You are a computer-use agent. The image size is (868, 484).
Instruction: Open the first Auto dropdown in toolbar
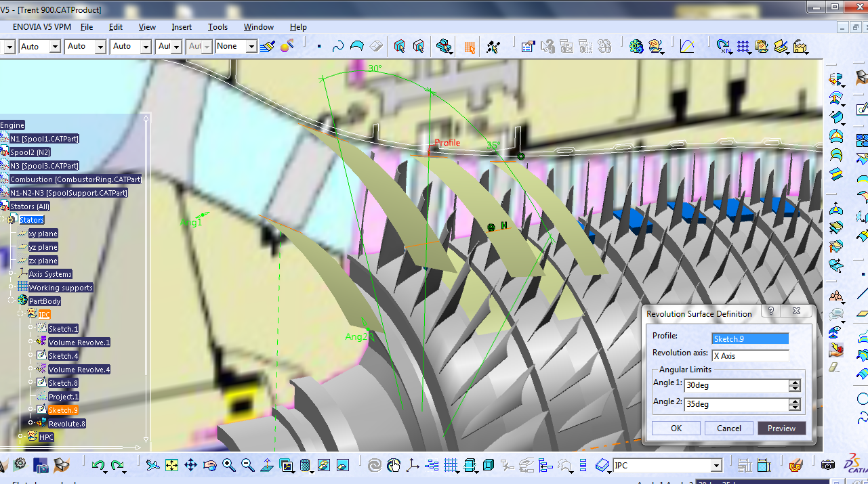click(54, 47)
